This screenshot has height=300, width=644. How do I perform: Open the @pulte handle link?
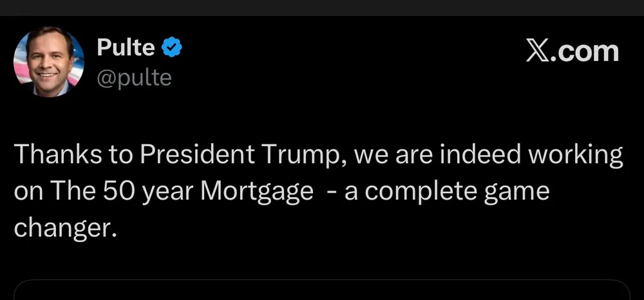(x=133, y=77)
